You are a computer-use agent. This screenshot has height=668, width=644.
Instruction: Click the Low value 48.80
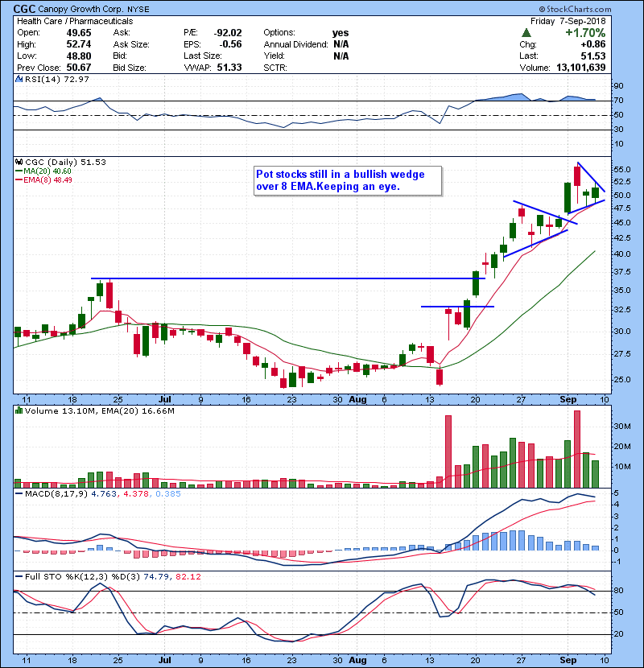[79, 56]
